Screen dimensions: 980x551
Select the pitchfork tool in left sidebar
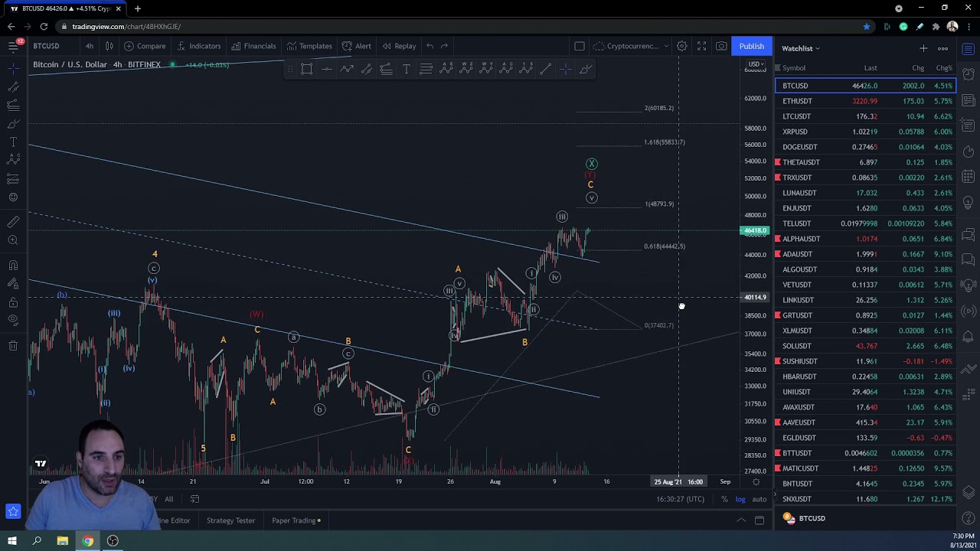(x=13, y=106)
